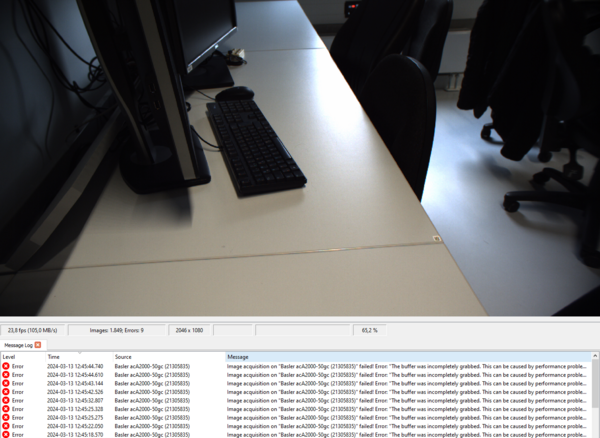Click the keyboard in the camera image
600x438 pixels.
255,145
